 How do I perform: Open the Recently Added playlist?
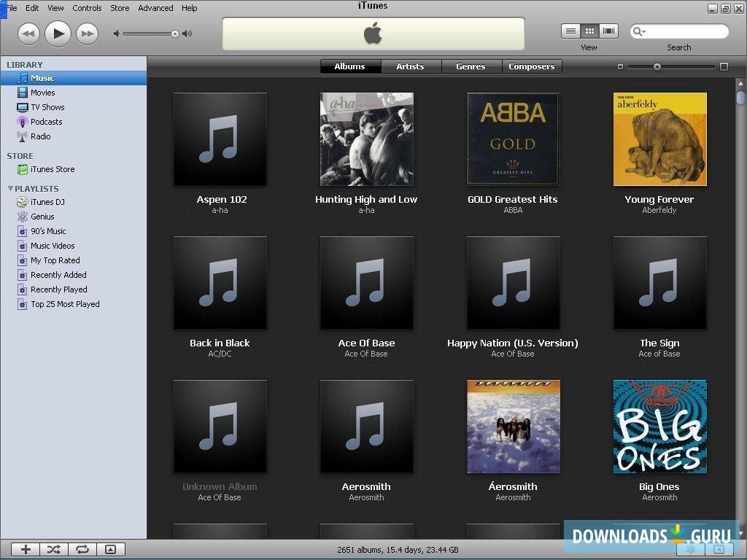[x=74, y=275]
